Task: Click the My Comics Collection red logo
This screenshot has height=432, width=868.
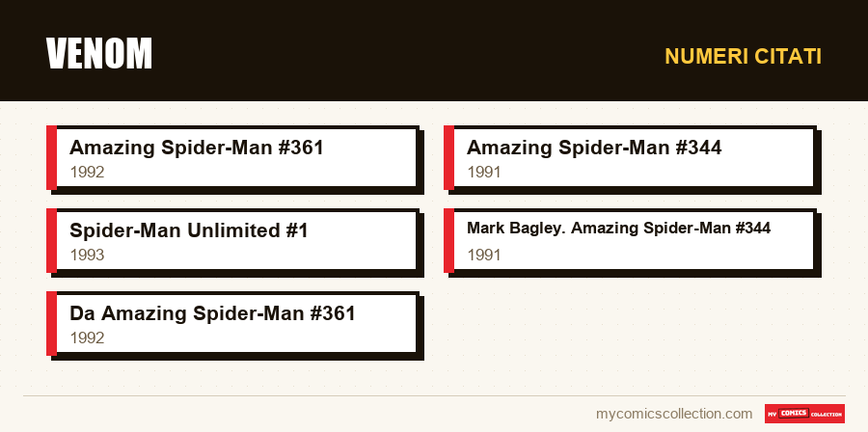Action: click(804, 414)
